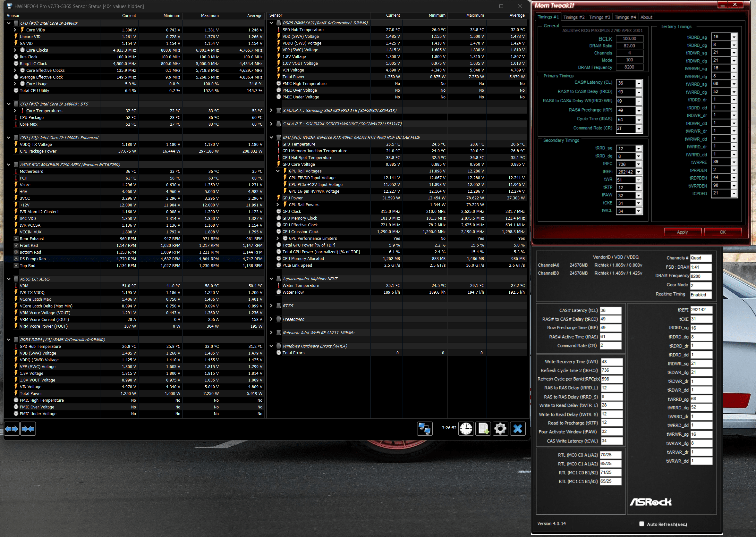Click the D5 Pump+Res fan icon
The image size is (756, 537).
16,259
